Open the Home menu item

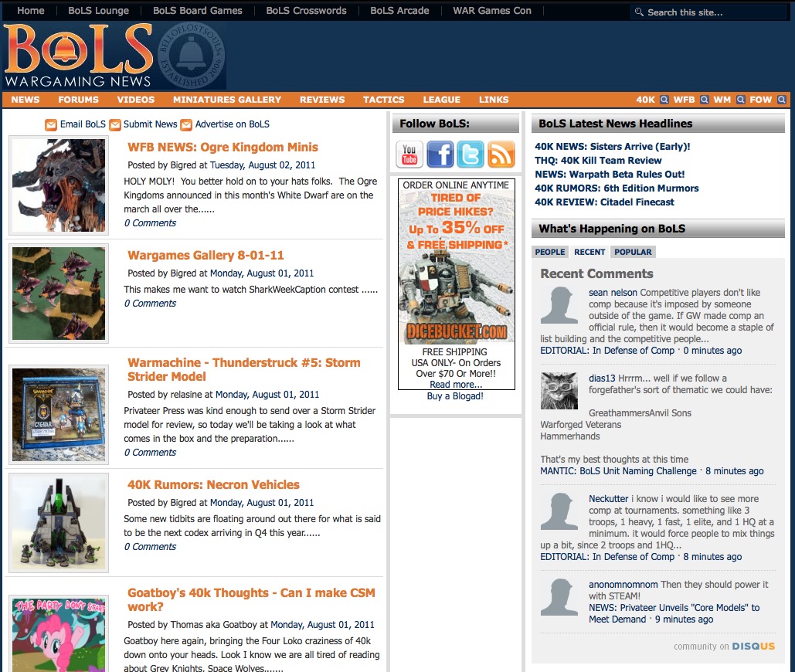click(x=30, y=11)
